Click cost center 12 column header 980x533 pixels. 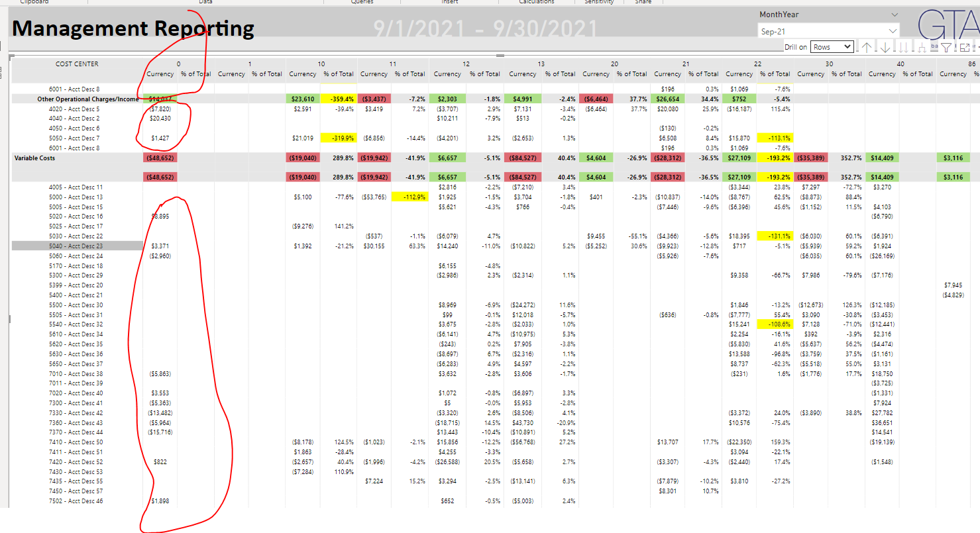click(466, 64)
